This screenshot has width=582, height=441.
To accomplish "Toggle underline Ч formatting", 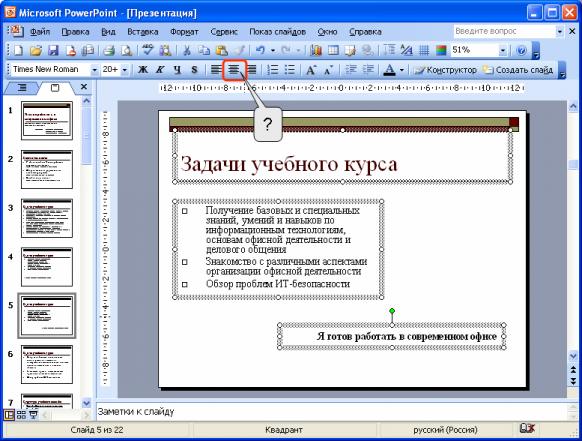I will tap(177, 69).
